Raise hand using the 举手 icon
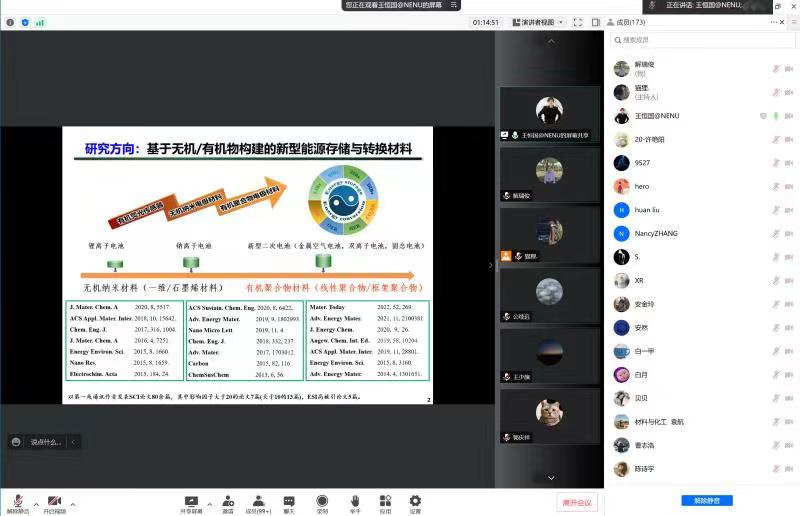 click(x=354, y=501)
